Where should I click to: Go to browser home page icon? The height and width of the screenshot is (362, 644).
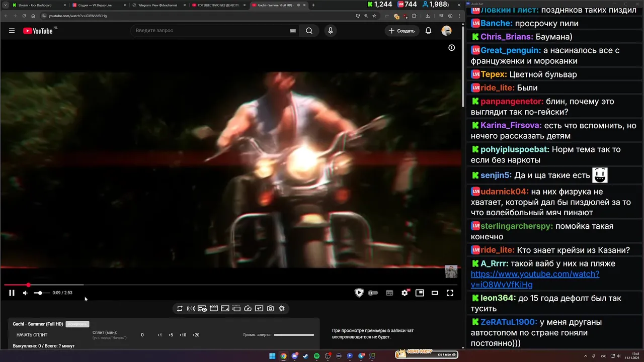pyautogui.click(x=33, y=16)
